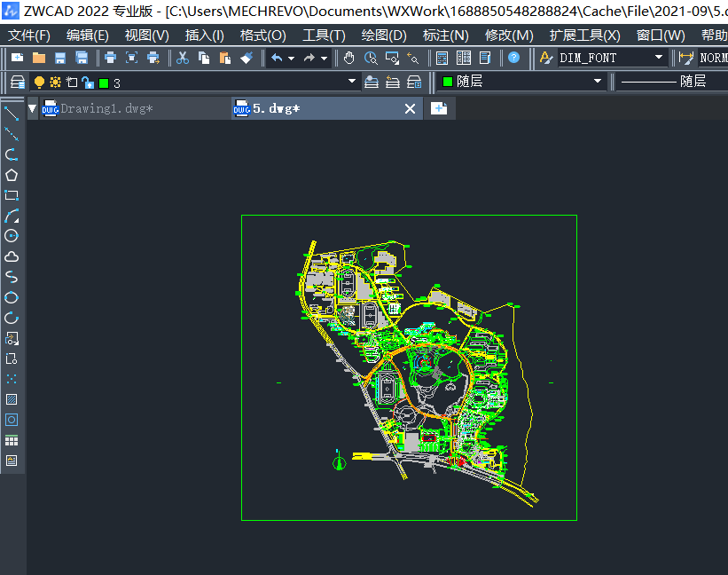Viewport: 728px width, 575px height.
Task: Toggle layer 3 viewport freeze icon
Action: pos(72,83)
